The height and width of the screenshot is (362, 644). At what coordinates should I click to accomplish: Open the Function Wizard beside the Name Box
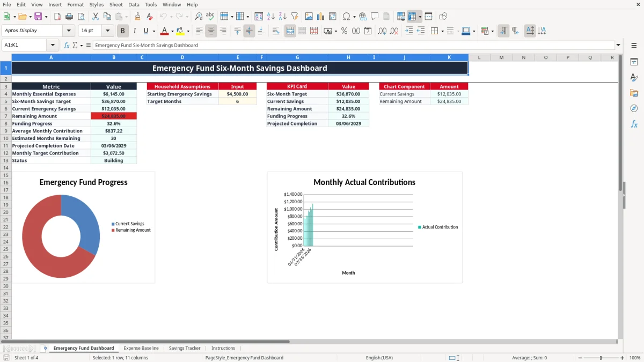[67, 45]
